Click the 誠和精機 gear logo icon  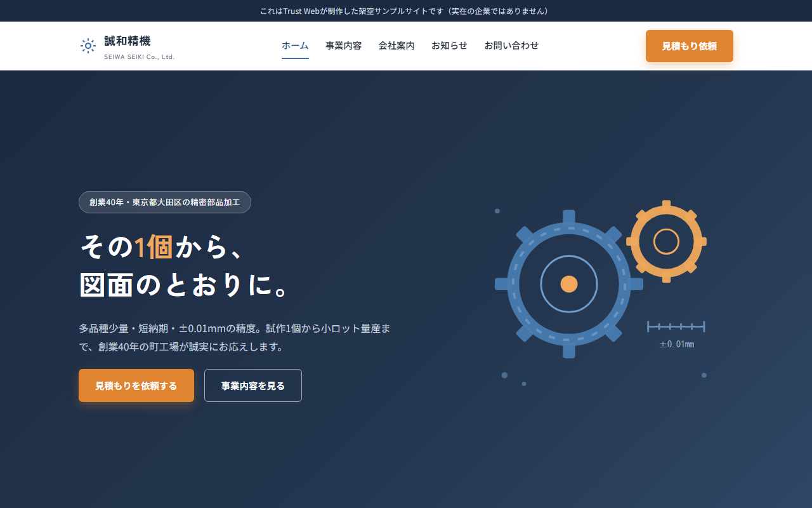(88, 46)
